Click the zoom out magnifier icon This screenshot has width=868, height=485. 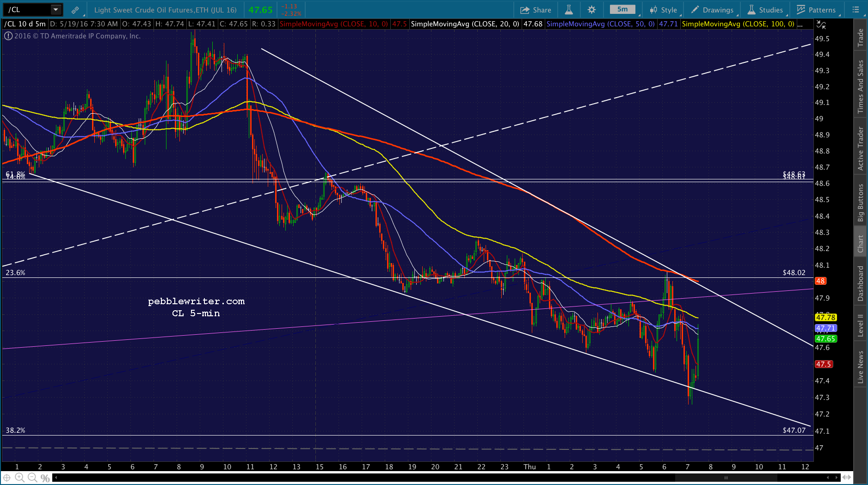tap(32, 478)
